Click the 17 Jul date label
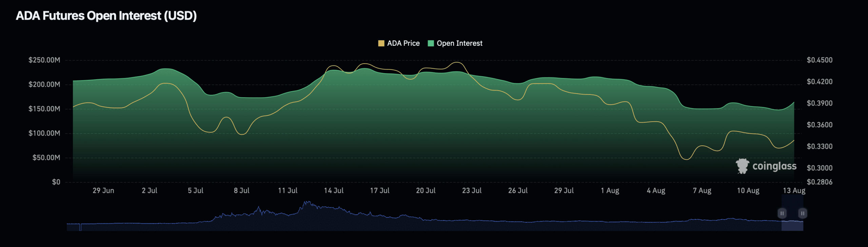 (x=380, y=191)
